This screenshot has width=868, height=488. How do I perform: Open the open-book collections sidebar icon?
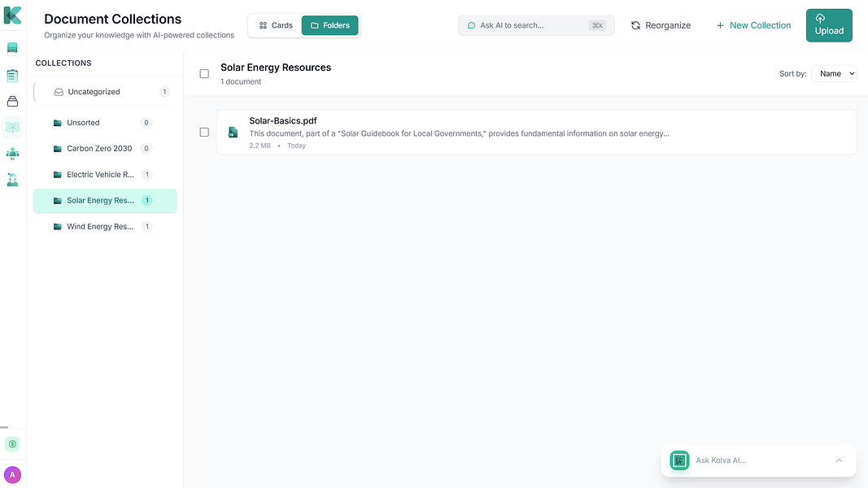[12, 127]
